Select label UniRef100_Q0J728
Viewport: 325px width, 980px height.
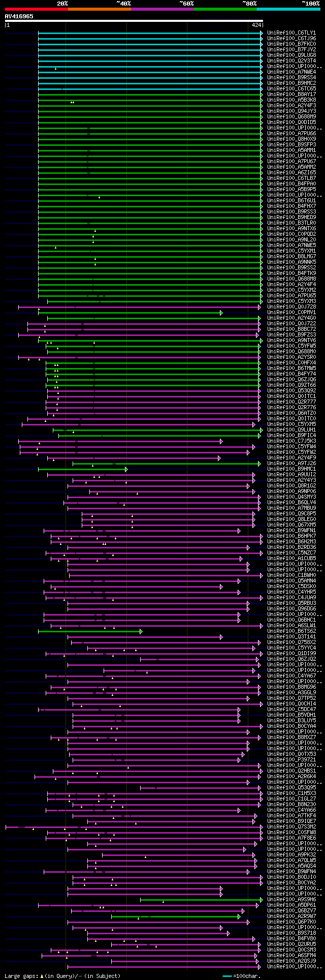pyautogui.click(x=291, y=307)
